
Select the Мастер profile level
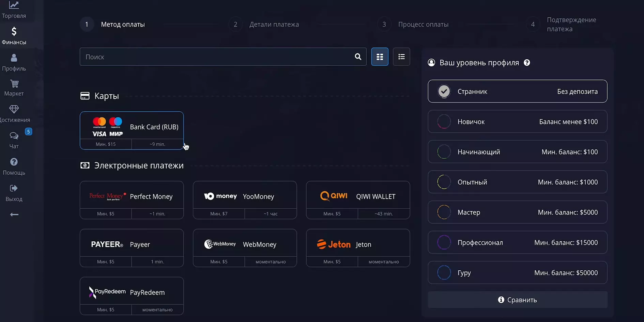click(518, 212)
